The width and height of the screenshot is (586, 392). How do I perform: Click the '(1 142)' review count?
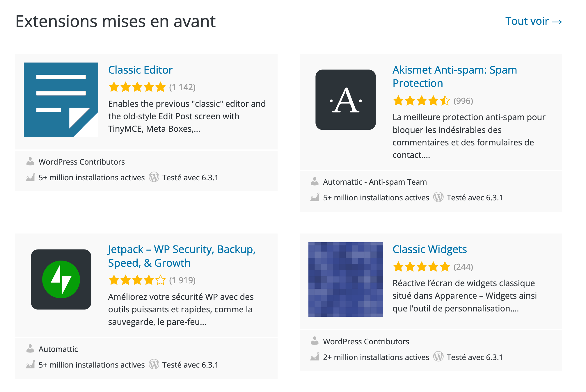[x=182, y=87]
